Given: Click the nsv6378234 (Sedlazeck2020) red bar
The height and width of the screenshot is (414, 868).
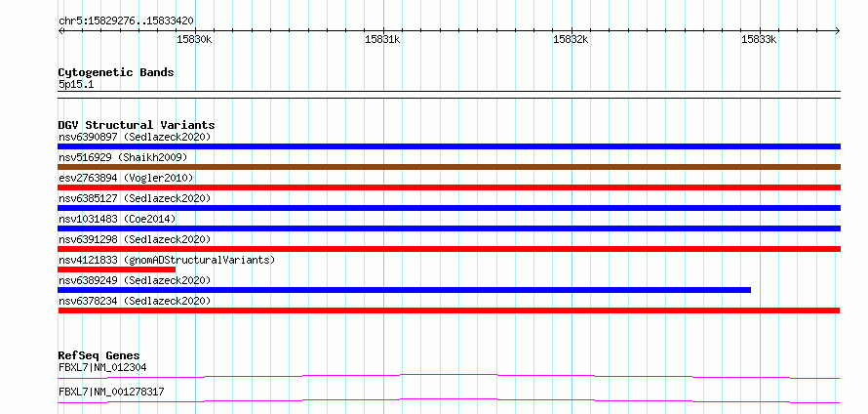Looking at the screenshot, I should click(449, 310).
